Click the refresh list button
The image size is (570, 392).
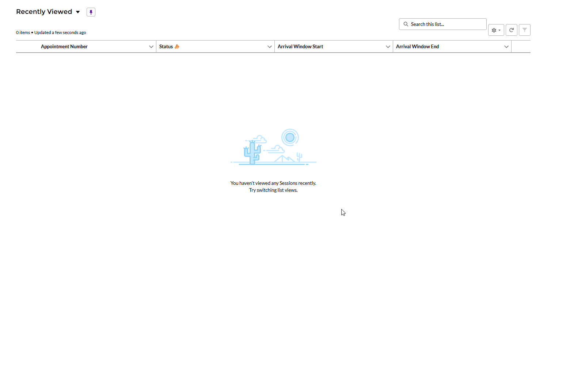[511, 30]
